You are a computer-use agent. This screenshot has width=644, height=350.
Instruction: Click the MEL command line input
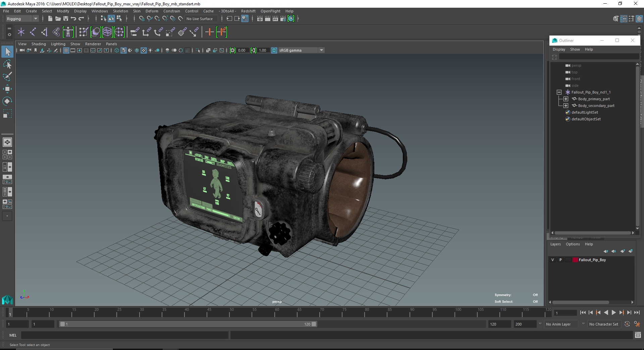tap(125, 335)
